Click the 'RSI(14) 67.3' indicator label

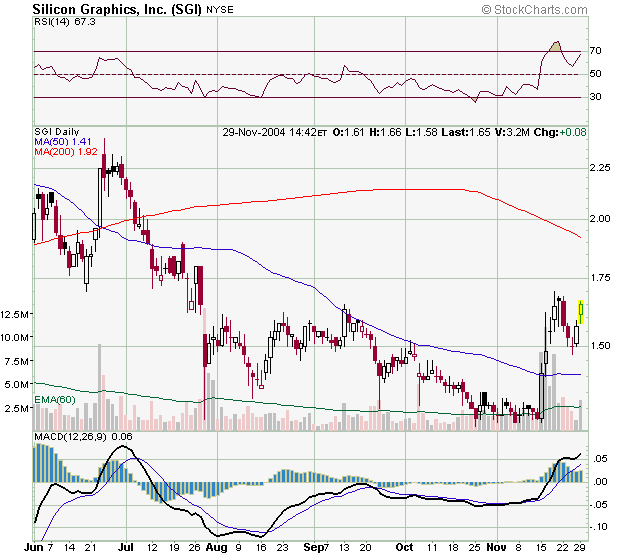click(65, 22)
